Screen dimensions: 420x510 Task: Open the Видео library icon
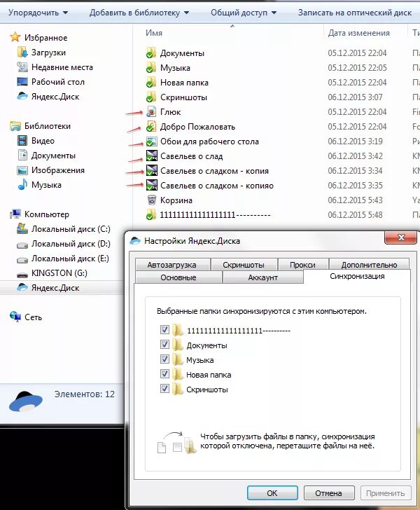pyautogui.click(x=22, y=141)
